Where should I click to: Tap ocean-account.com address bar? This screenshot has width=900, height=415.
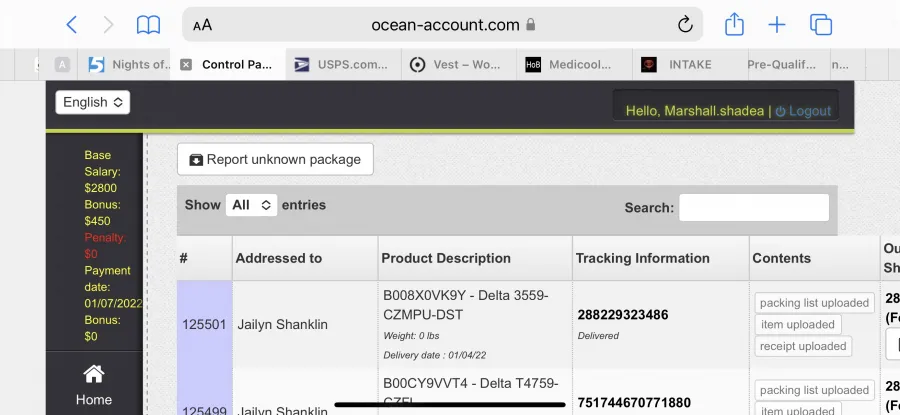click(443, 25)
